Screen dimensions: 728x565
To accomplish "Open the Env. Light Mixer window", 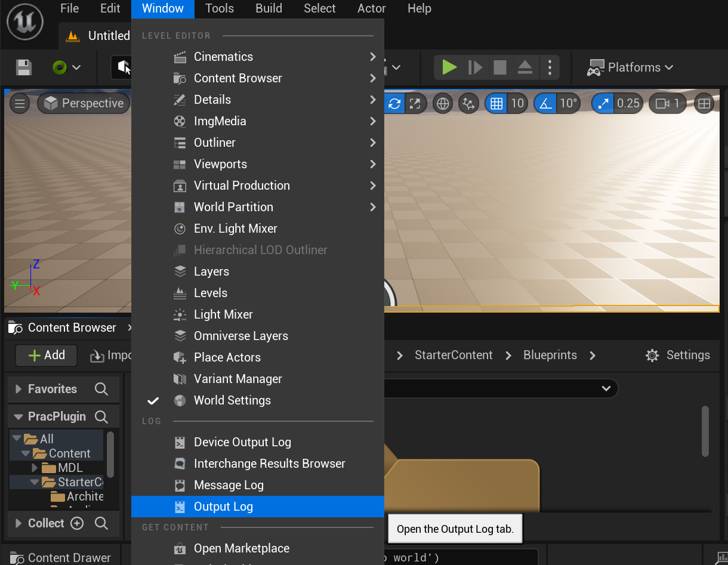I will (x=258, y=229).
